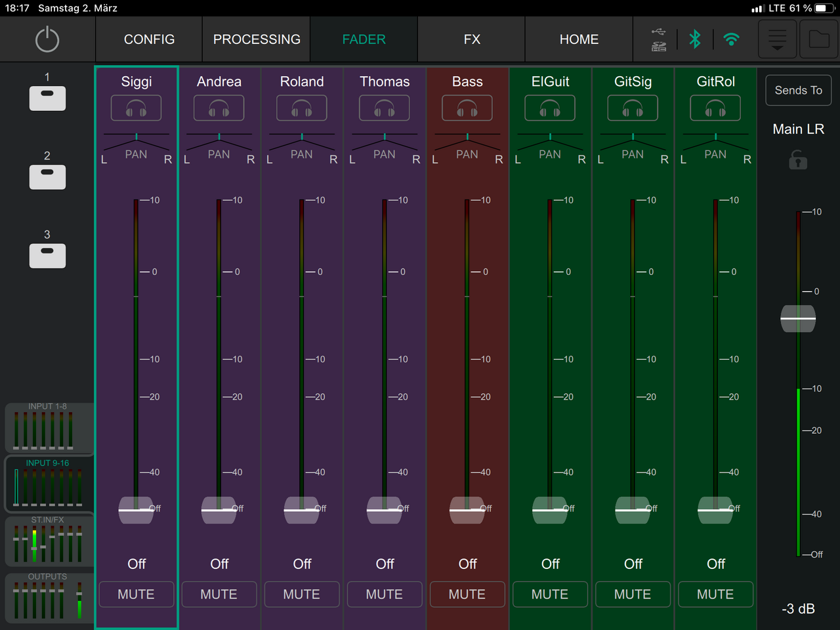Viewport: 840px width, 630px height.
Task: Open the FX tab
Action: pyautogui.click(x=472, y=39)
